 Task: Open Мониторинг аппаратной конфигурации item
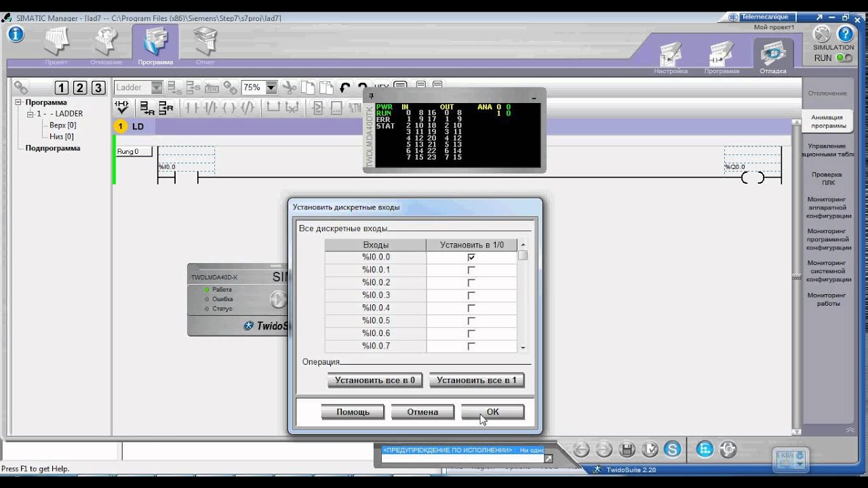[828, 207]
